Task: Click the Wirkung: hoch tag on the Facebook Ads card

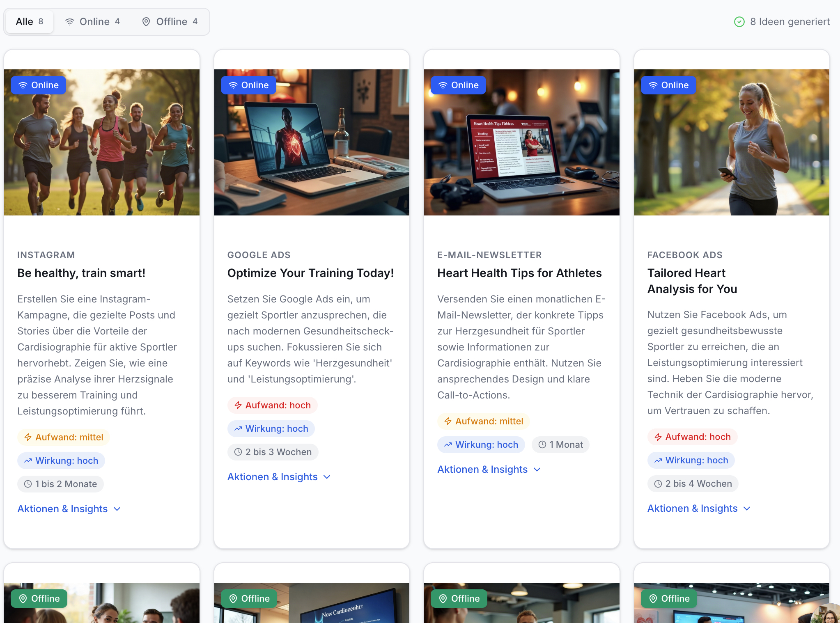Action: click(x=691, y=460)
